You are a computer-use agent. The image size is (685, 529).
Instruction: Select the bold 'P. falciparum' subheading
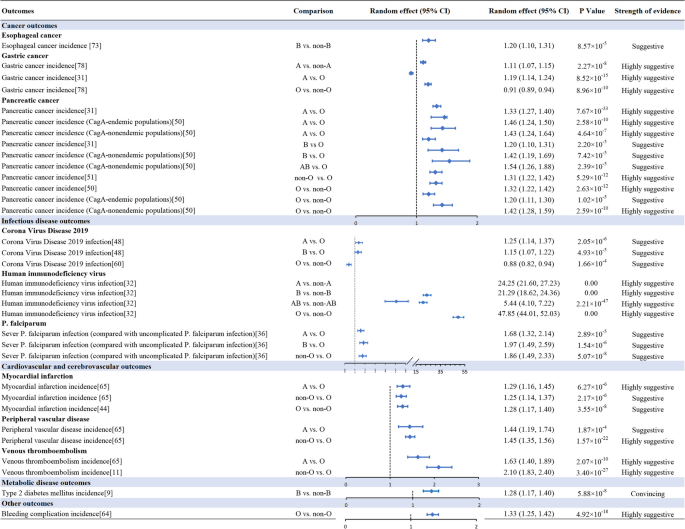(x=24, y=323)
